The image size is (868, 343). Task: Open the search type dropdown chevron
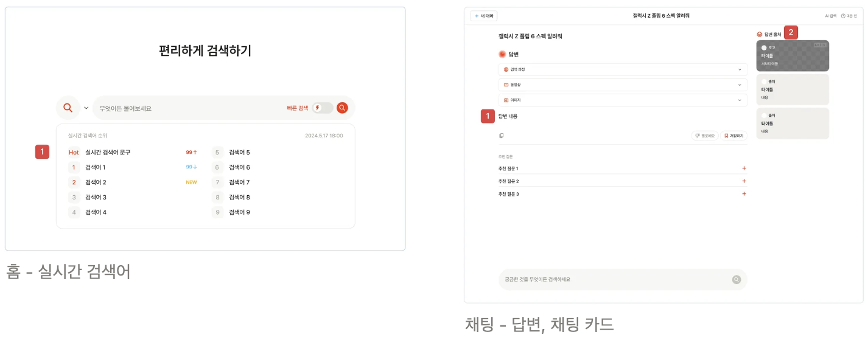pos(86,108)
